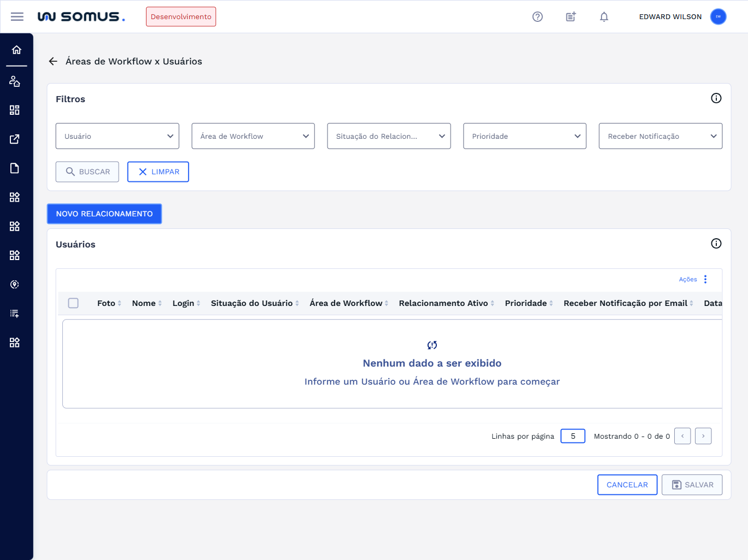Screen dimensions: 748x560
Task: Go to the next page of the table
Action: click(703, 436)
